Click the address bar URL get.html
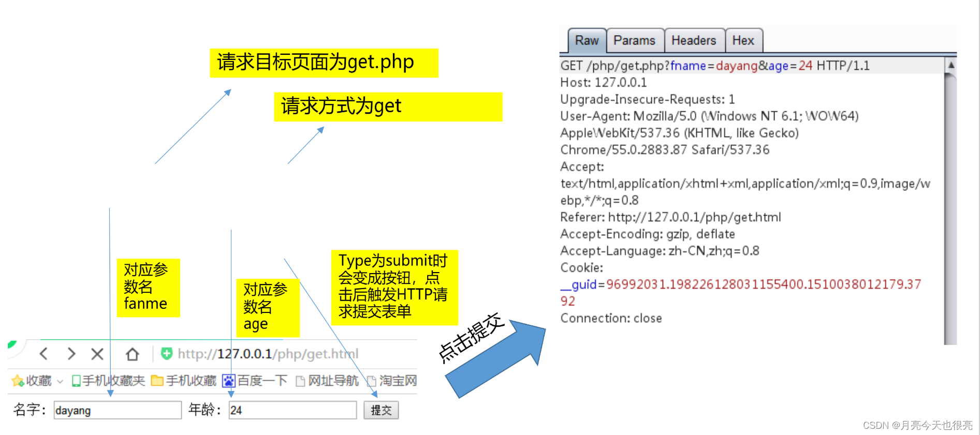Screen dimensions: 980x435 pos(268,354)
